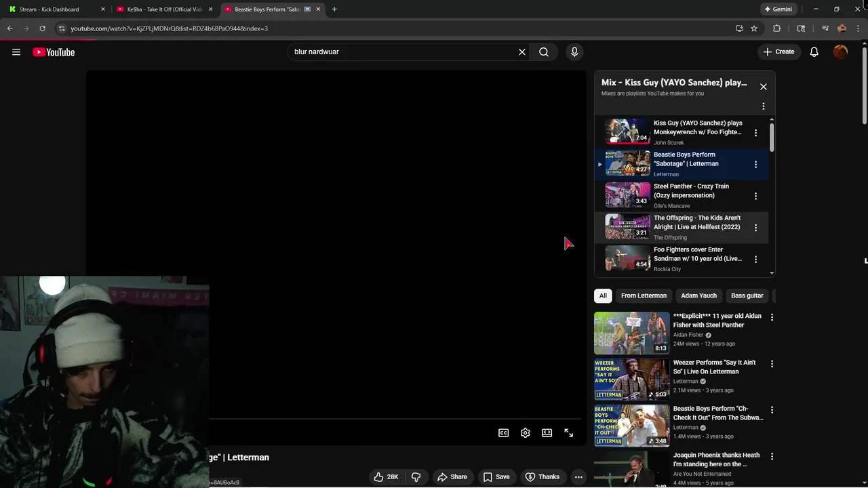Open options for Beastie Boys Sabotage item
868x488 pixels.
point(755,165)
